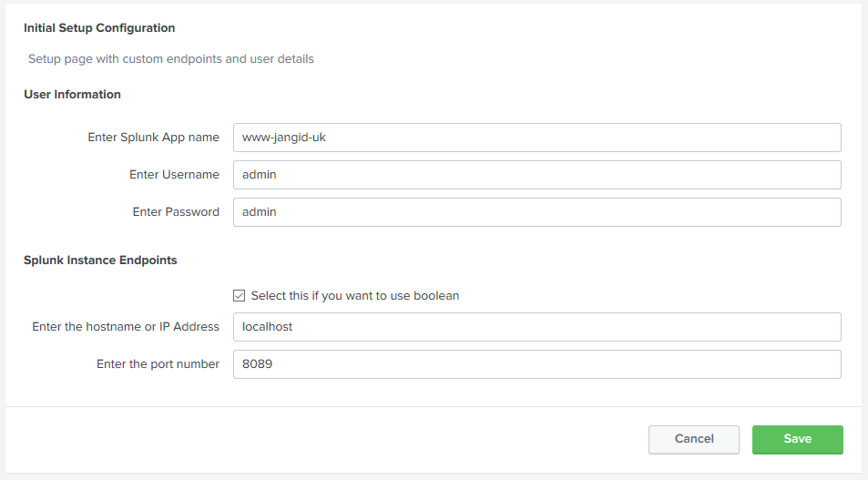Click the Enter Password label
This screenshot has height=480, width=868.
pyautogui.click(x=176, y=212)
